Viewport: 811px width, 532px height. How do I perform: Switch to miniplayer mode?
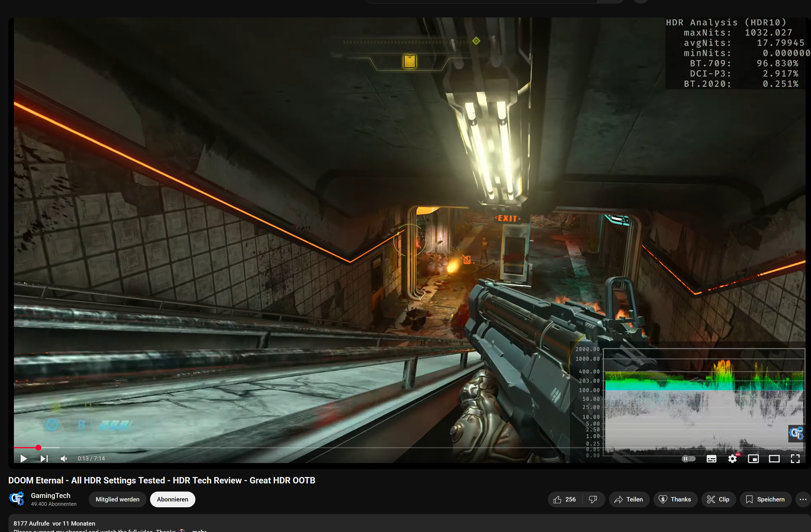point(753,458)
